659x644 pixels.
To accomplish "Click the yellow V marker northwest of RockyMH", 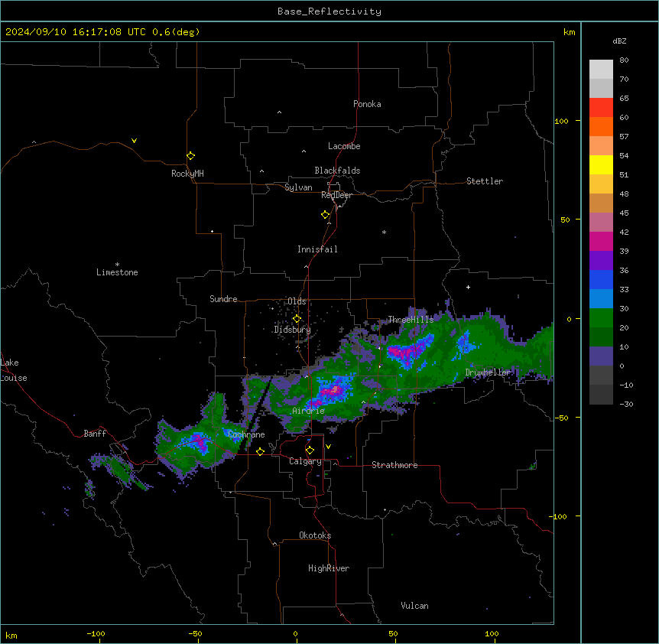I will 134,141.
